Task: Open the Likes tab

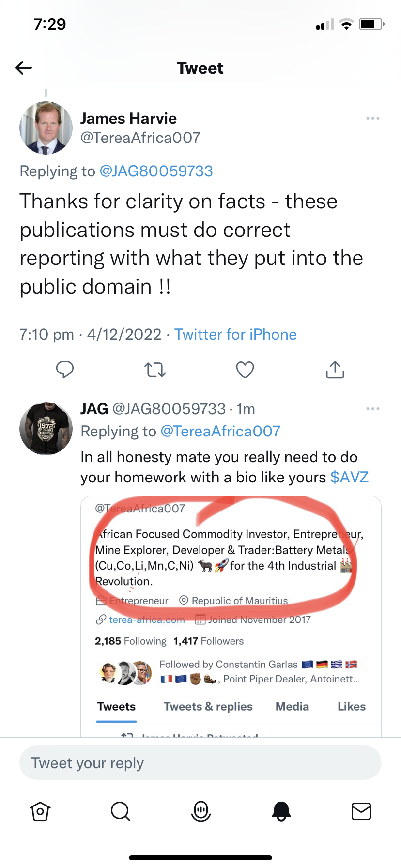Action: [x=352, y=707]
